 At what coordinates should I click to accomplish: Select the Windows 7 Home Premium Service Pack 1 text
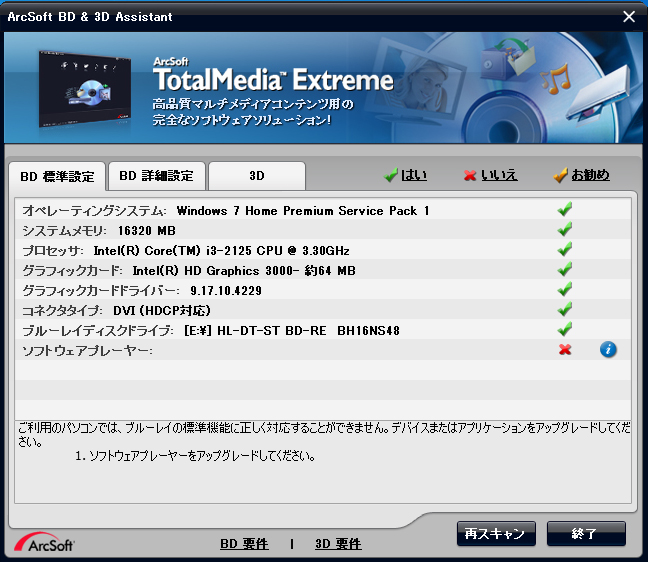click(303, 211)
